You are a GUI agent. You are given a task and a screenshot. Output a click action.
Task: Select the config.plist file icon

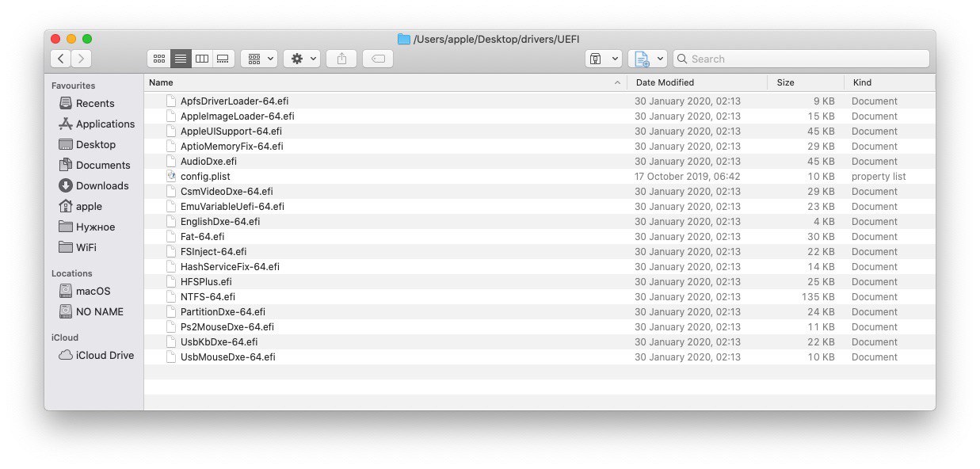tap(170, 177)
